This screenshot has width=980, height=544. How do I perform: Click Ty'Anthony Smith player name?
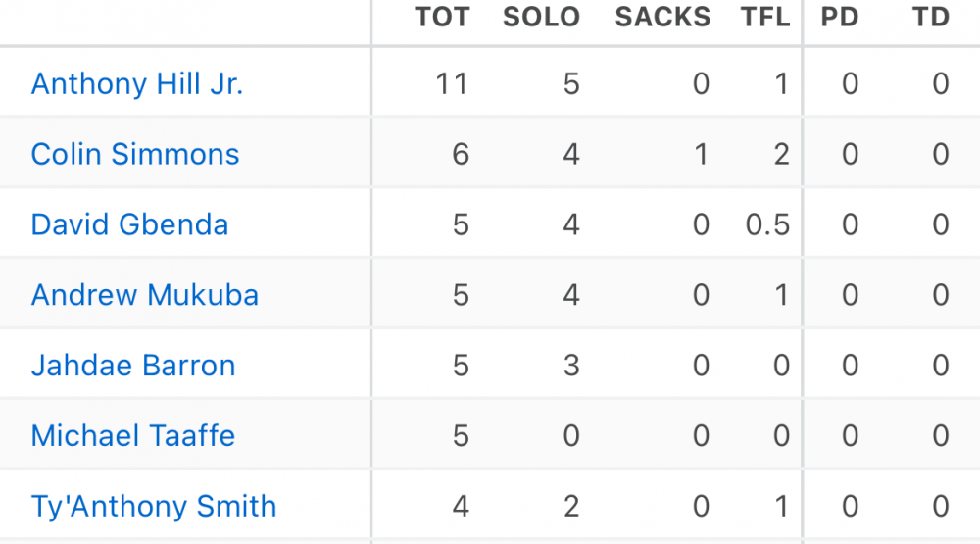click(x=154, y=507)
